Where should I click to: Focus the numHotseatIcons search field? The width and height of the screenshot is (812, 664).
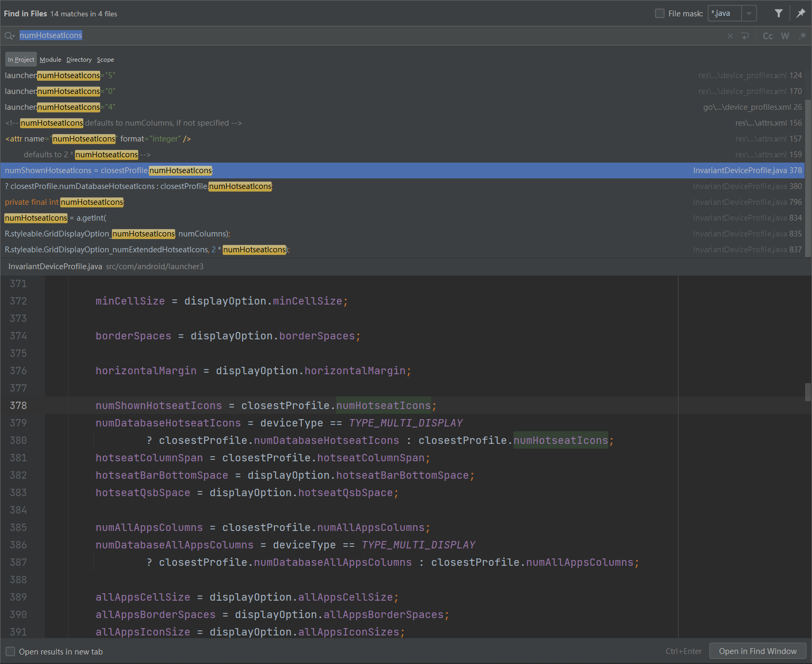(369, 35)
